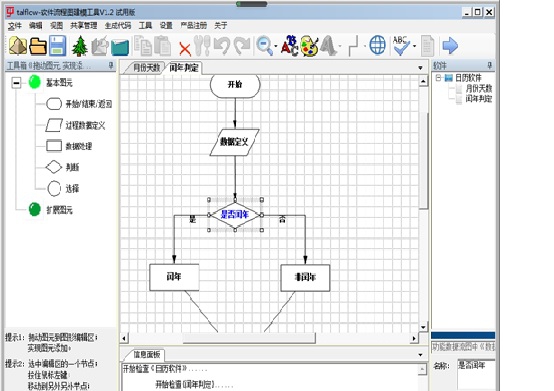The height and width of the screenshot is (391, 554).
Task: Click the copy pages toolbar icon
Action: tap(143, 46)
